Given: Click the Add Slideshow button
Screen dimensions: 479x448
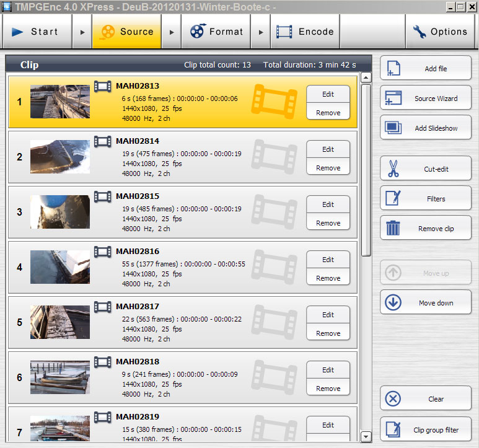Looking at the screenshot, I should [425, 128].
